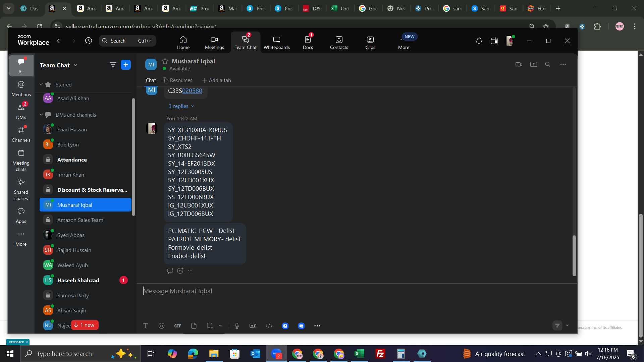Image resolution: width=644 pixels, height=362 pixels.
Task: Click the Zoom history clock icon
Action: click(x=88, y=41)
